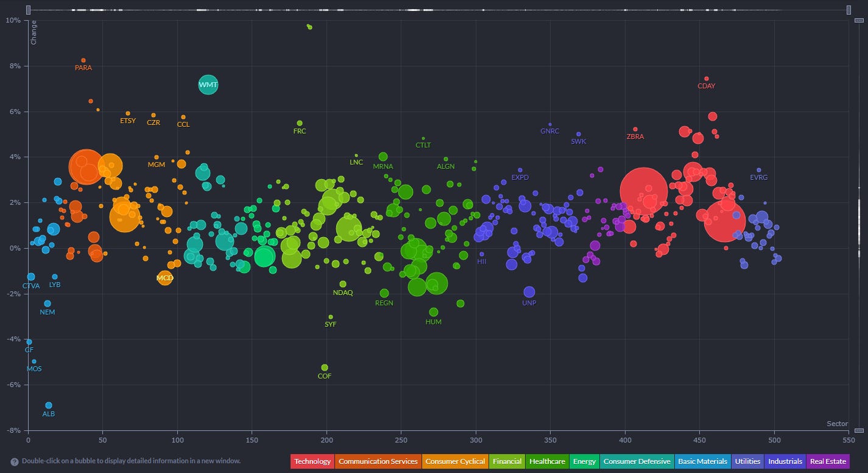Select the COF bubble
868x473 pixels.
325,368
